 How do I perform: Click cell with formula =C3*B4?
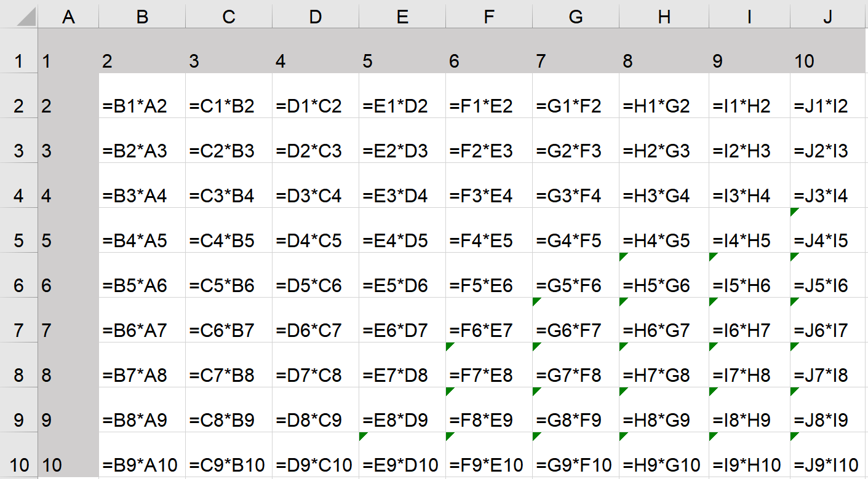(229, 185)
